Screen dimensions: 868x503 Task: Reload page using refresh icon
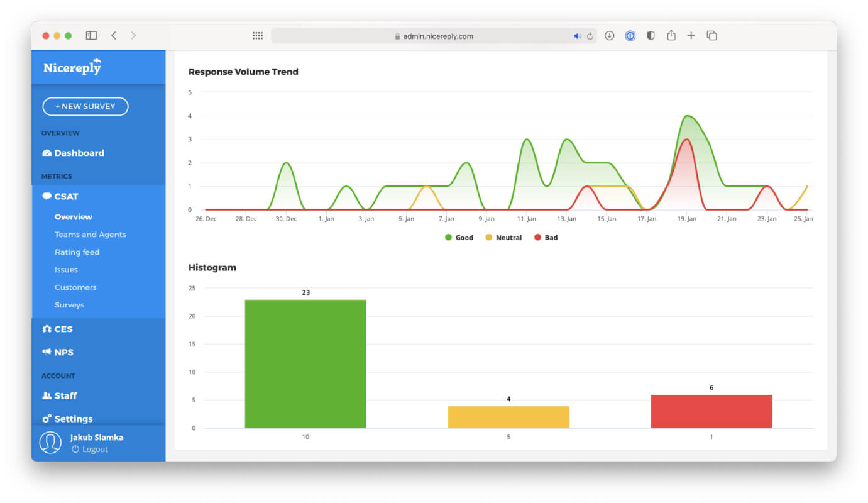(x=590, y=36)
